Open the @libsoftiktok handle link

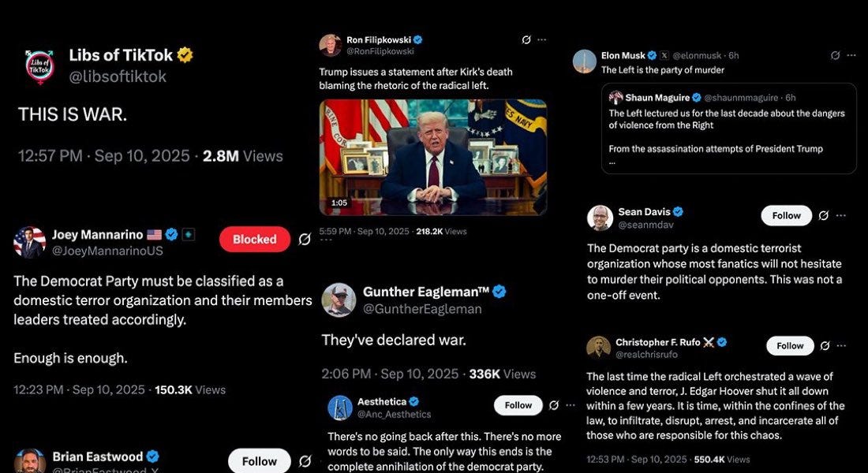coord(118,76)
